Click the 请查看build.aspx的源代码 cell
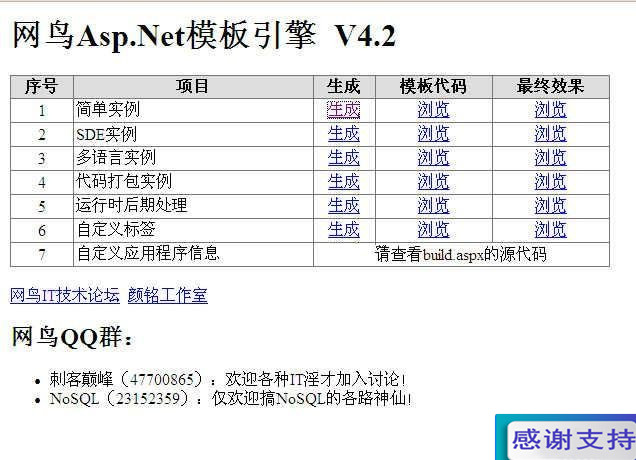Image resolution: width=636 pixels, height=460 pixels. (461, 254)
